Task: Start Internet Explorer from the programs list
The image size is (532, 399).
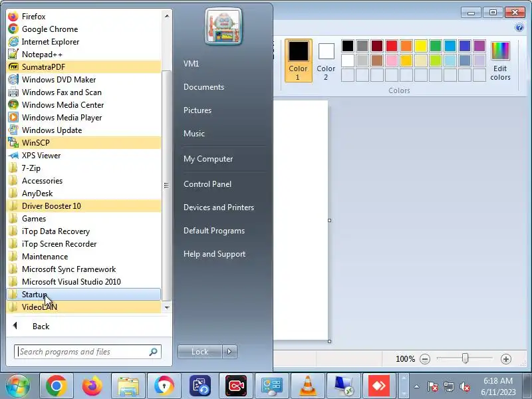Action: [x=84, y=42]
